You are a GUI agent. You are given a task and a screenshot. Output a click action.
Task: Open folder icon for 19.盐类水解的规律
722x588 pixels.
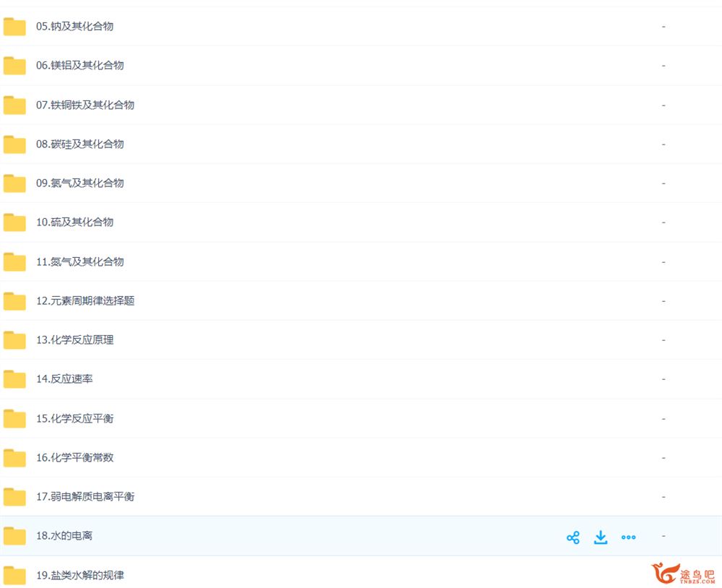[14, 575]
